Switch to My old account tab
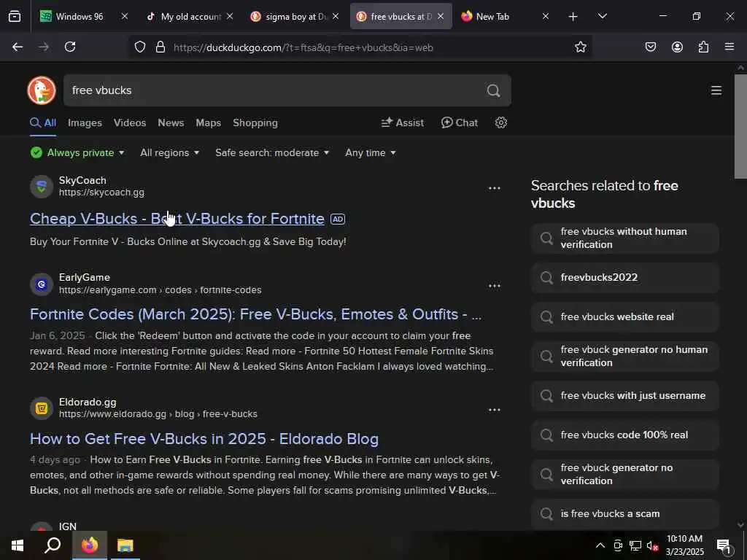Screen dimensions: 747x560 coord(190,16)
